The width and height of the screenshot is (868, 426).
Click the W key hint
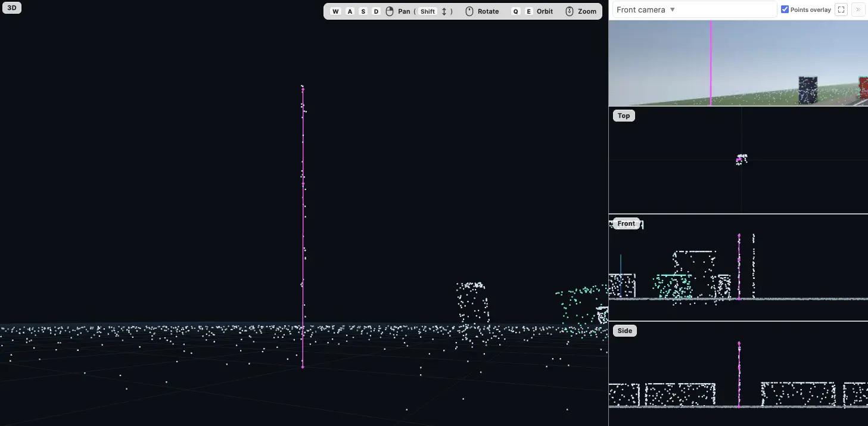[x=335, y=11]
